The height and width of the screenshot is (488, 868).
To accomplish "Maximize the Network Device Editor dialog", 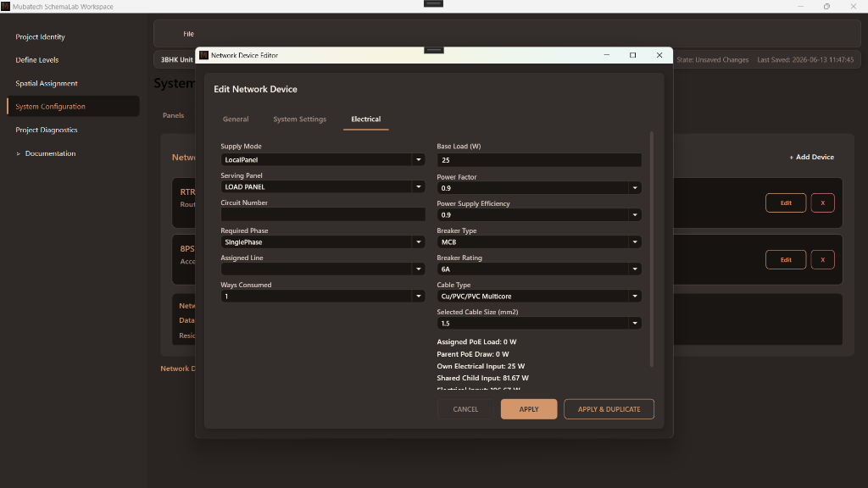I will pyautogui.click(x=632, y=55).
